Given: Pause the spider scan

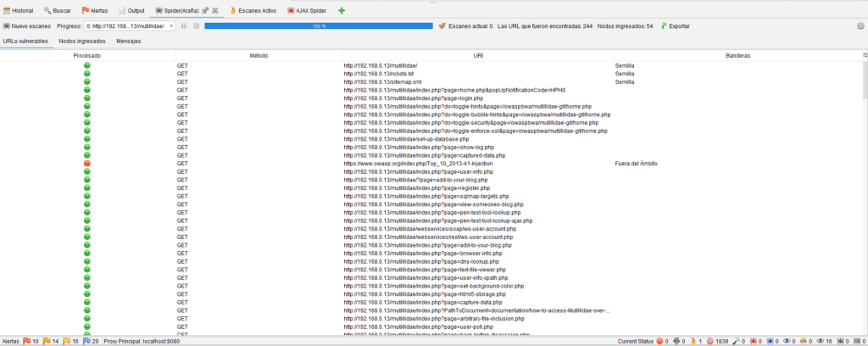Looking at the screenshot, I should tap(184, 26).
